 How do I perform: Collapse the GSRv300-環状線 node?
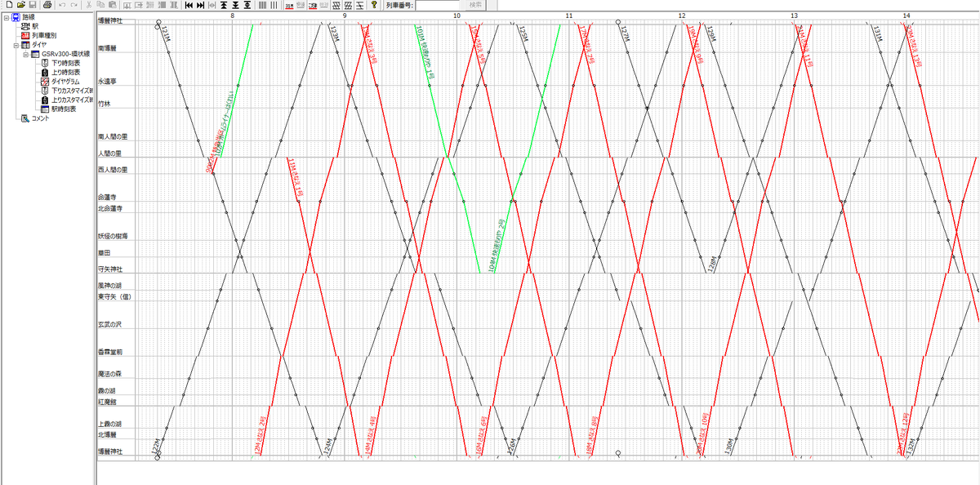pyautogui.click(x=25, y=54)
